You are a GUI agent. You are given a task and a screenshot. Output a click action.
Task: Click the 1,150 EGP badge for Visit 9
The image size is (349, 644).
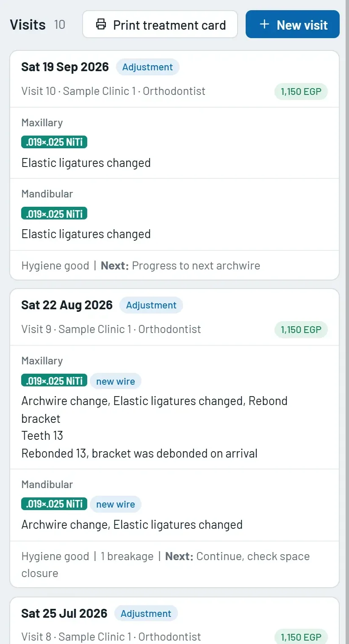tap(301, 330)
